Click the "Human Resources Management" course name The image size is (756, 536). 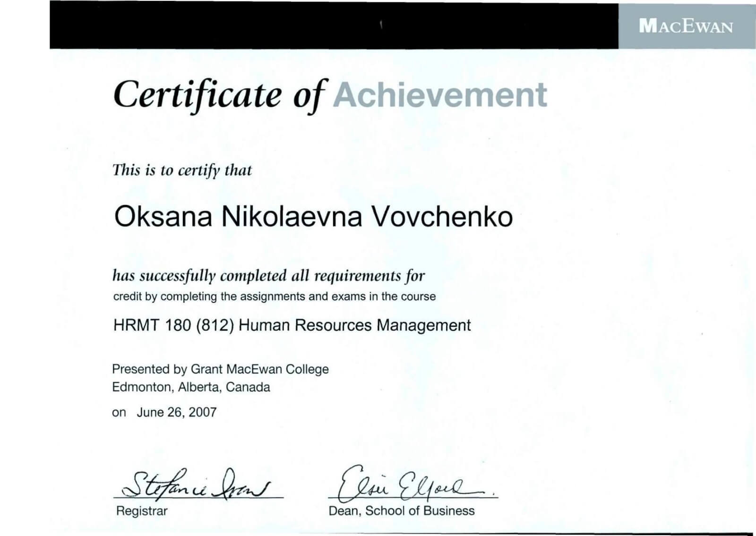point(355,325)
